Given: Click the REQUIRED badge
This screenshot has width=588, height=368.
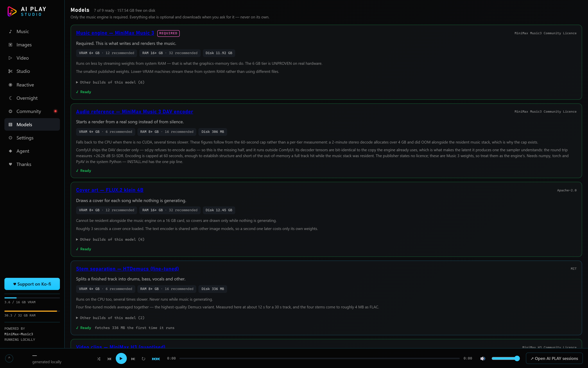Looking at the screenshot, I should coord(168,33).
